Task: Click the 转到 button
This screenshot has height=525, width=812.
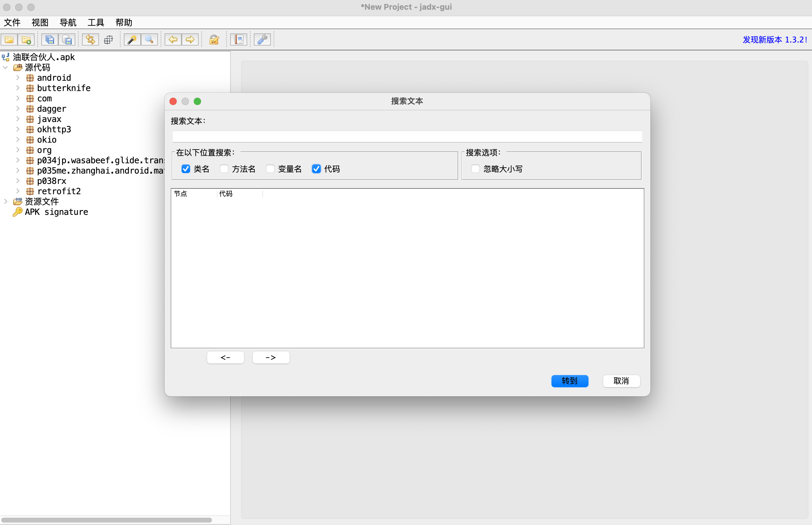Action: pos(569,381)
